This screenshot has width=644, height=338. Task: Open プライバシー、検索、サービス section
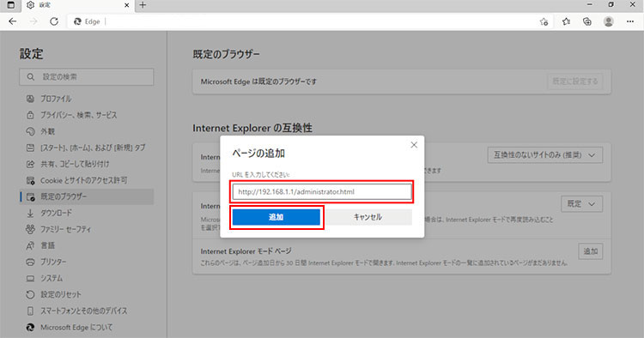coord(86,115)
